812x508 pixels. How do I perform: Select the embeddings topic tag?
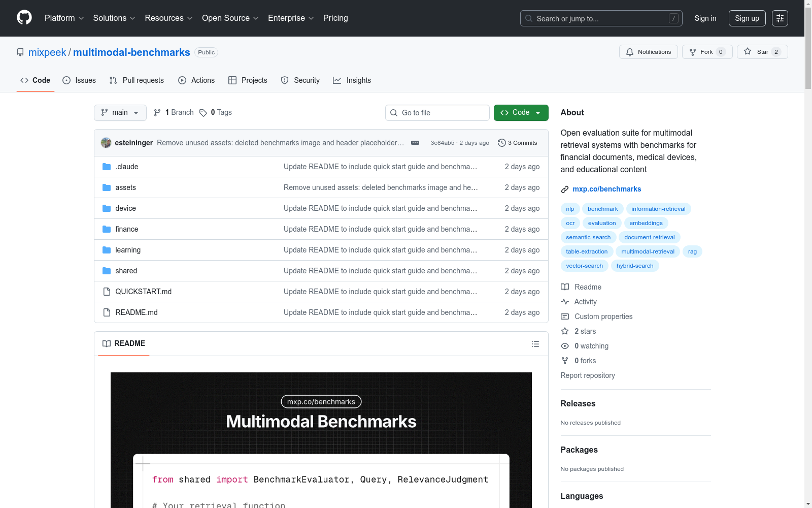646,223
